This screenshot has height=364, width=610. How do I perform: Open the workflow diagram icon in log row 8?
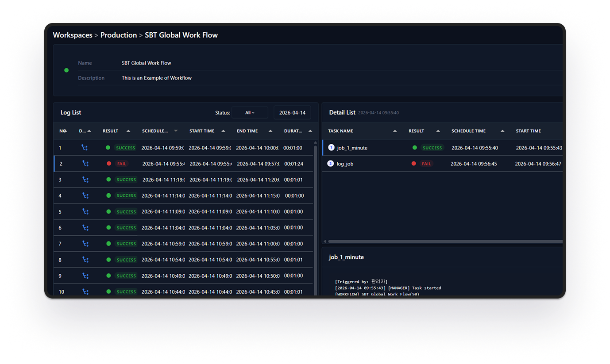(x=85, y=260)
